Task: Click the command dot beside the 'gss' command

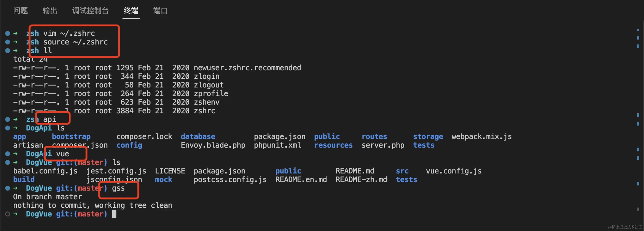Action: (7, 188)
